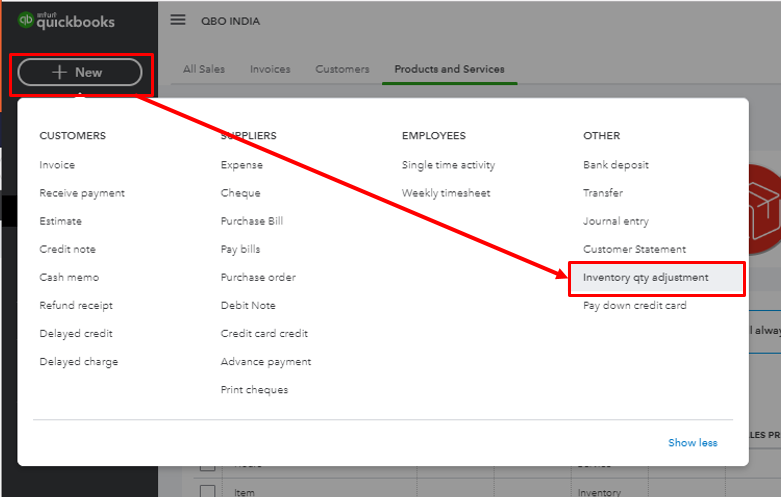Image resolution: width=781 pixels, height=497 pixels.
Task: Switch to Customers tab
Action: (x=342, y=69)
